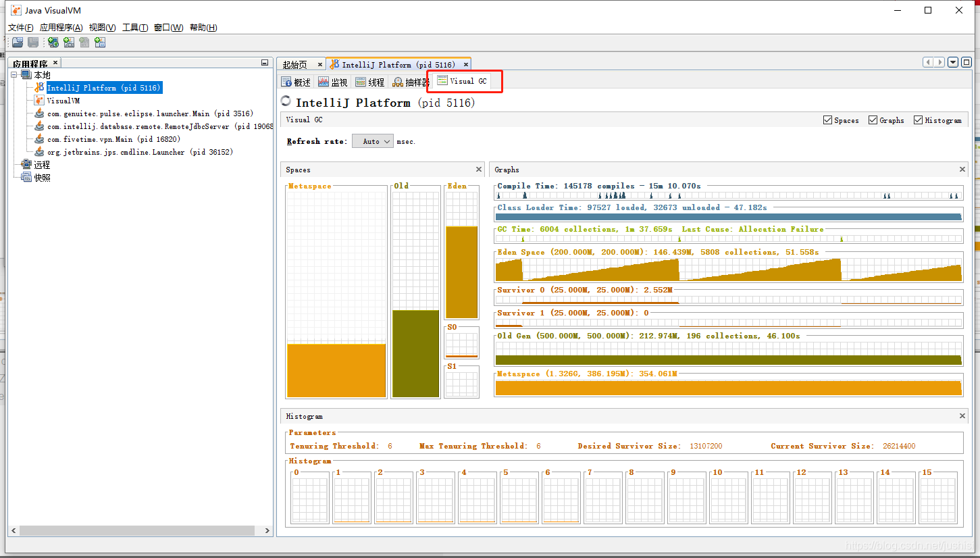The width and height of the screenshot is (980, 558).
Task: Open the 文件(F) menu
Action: pyautogui.click(x=21, y=28)
